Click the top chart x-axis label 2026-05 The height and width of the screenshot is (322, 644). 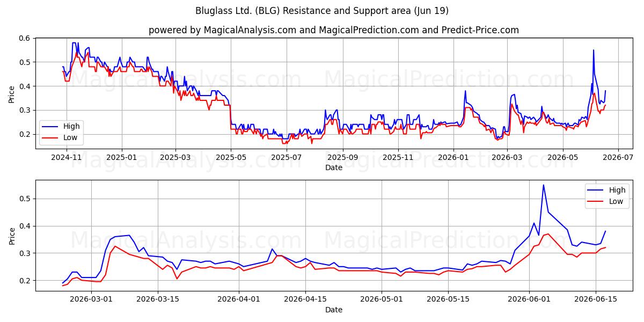point(562,158)
